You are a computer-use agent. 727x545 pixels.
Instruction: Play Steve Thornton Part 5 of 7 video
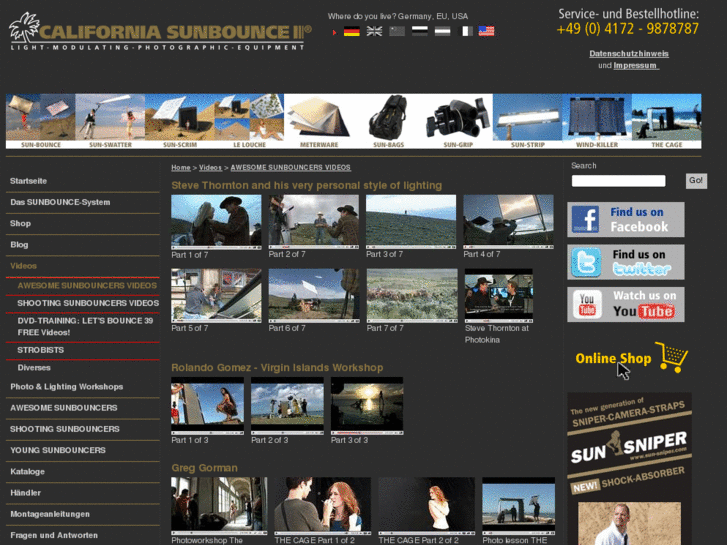pyautogui.click(x=216, y=295)
